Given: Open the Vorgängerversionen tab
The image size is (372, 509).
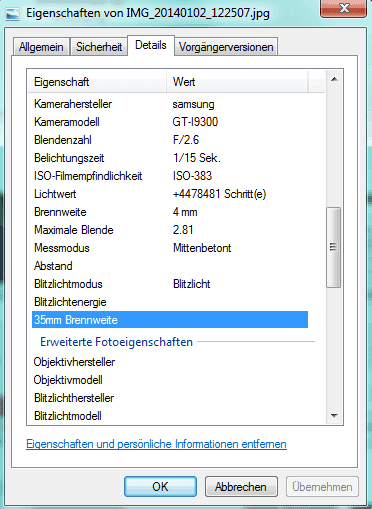Looking at the screenshot, I should pos(226,47).
